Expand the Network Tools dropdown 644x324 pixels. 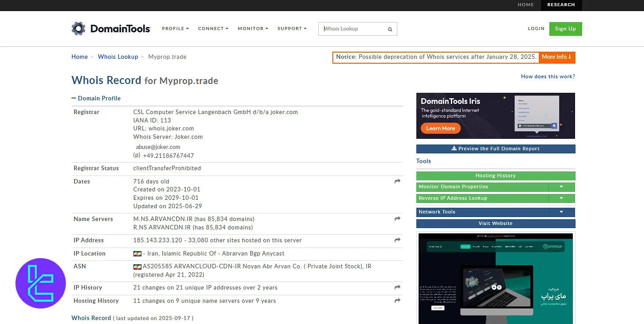click(562, 212)
